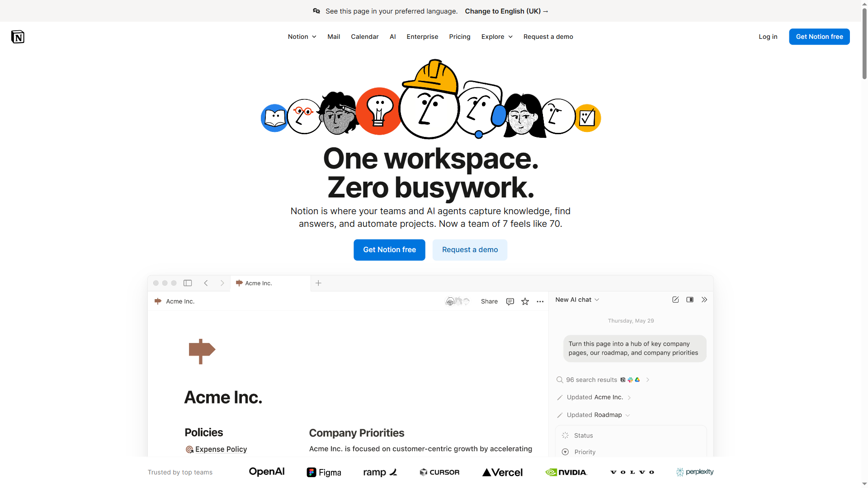
Task: Click the Get Notion free button
Action: point(819,37)
